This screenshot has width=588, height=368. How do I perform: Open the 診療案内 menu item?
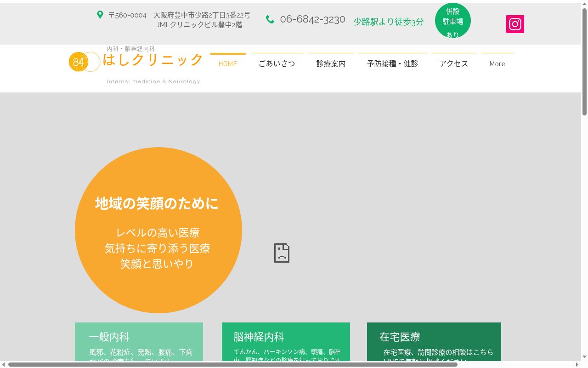pyautogui.click(x=331, y=64)
